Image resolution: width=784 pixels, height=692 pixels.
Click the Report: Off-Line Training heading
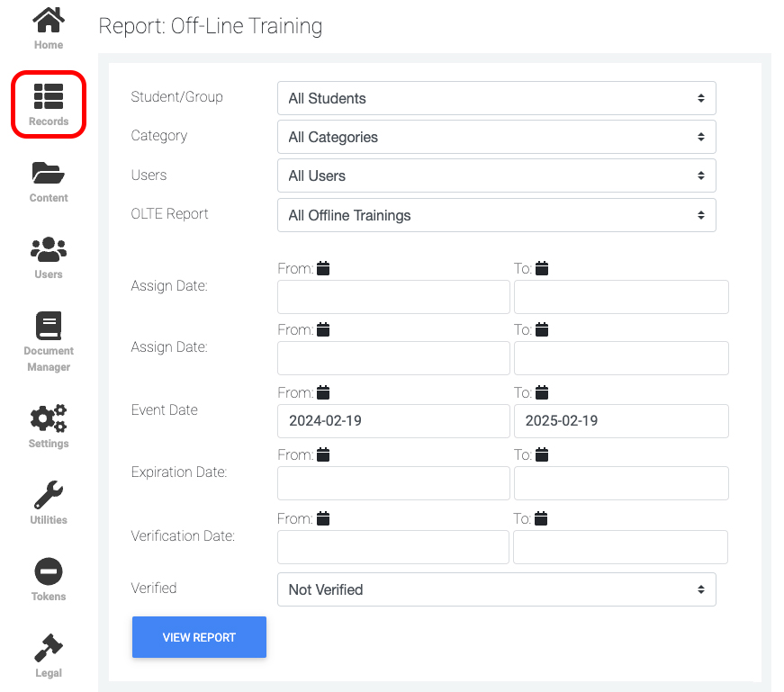211,26
